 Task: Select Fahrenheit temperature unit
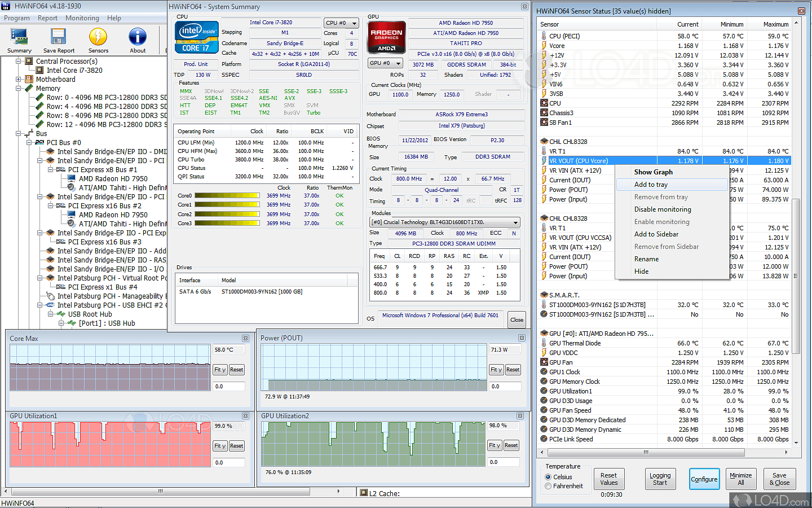(548, 486)
